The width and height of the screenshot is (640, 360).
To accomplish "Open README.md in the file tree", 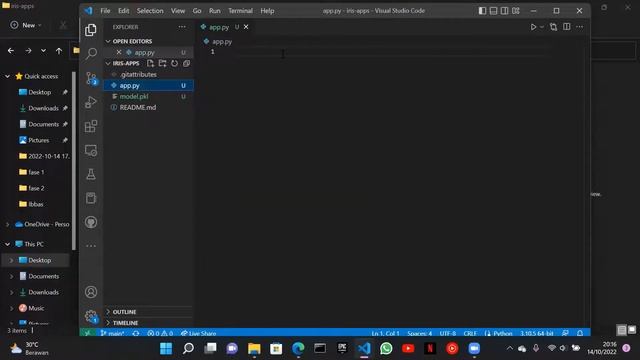I will (x=148, y=107).
